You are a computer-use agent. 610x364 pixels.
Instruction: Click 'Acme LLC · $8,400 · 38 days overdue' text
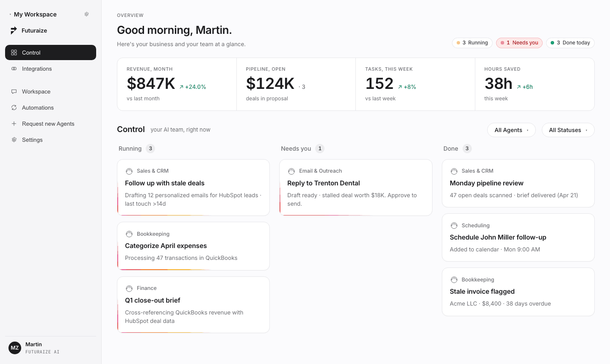point(500,303)
